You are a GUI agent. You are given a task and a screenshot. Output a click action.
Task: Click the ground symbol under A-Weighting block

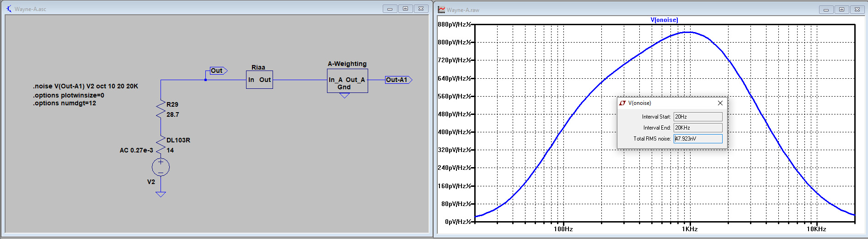345,96
